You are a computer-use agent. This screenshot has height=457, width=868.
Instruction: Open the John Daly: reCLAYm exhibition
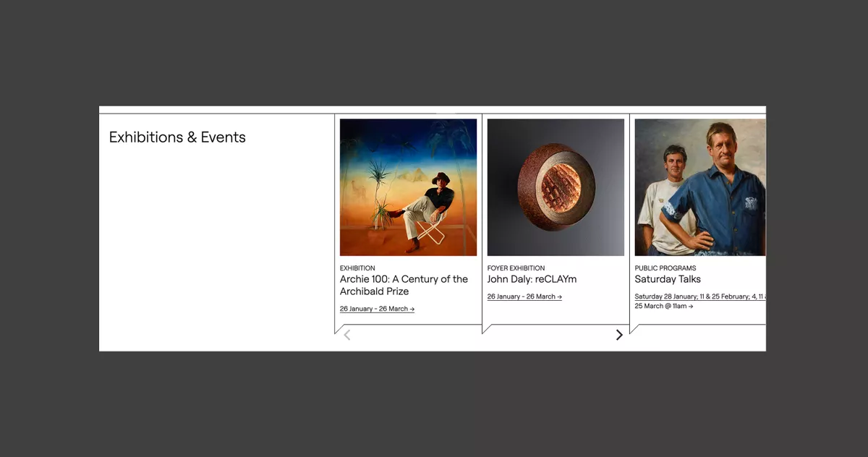[x=532, y=278]
